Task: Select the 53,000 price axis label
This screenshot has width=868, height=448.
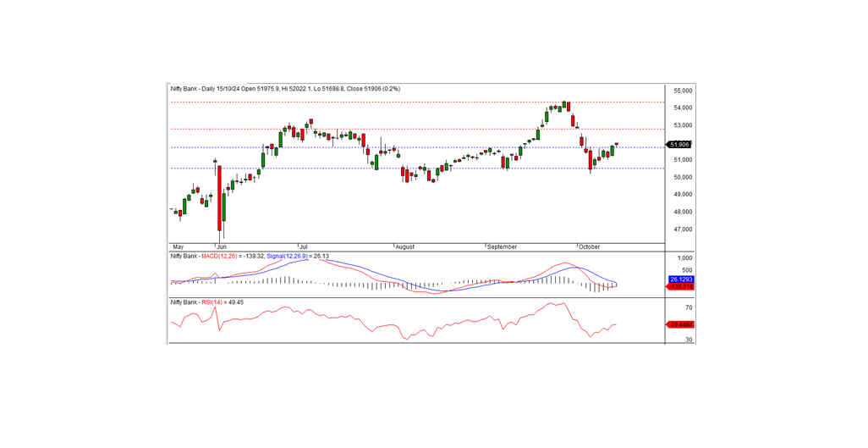Action: pyautogui.click(x=683, y=125)
